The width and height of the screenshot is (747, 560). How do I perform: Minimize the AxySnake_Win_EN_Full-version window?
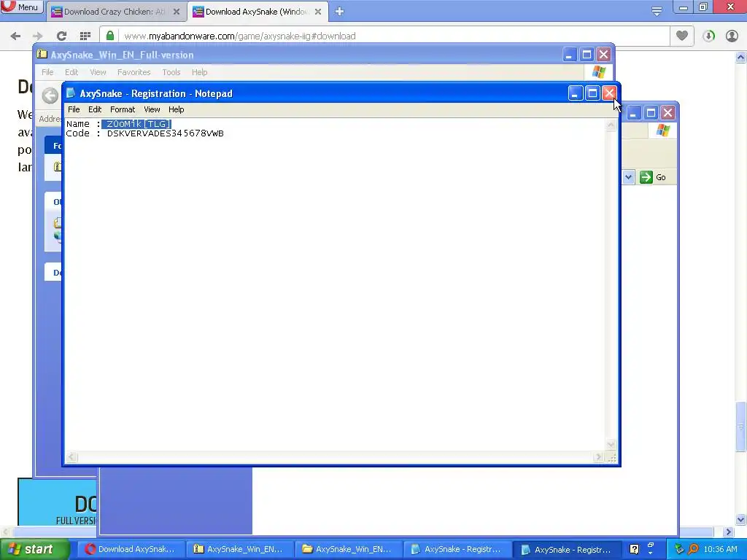[x=569, y=54]
